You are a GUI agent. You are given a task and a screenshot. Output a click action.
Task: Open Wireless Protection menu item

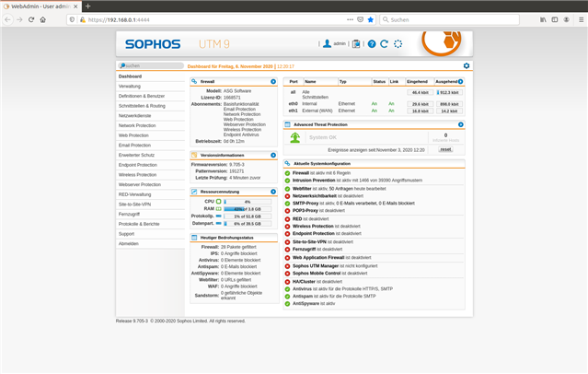tap(150, 175)
